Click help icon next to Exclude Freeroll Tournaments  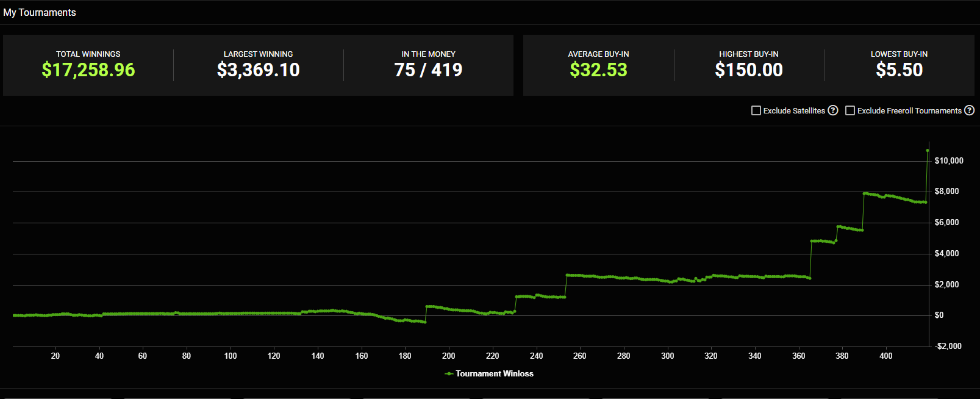(969, 110)
